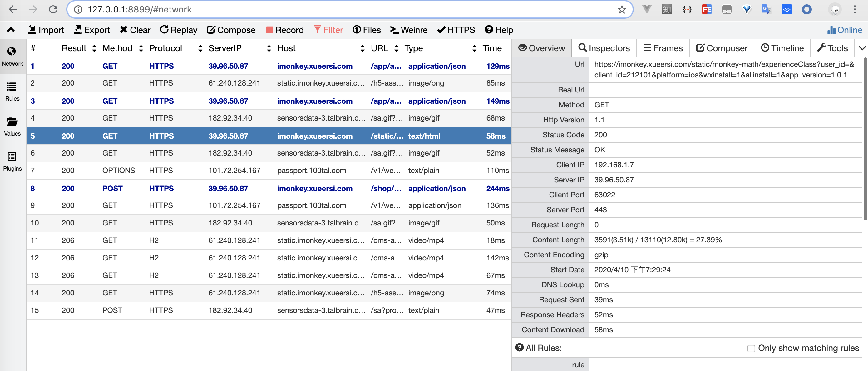
Task: Switch to the Overview tab
Action: click(x=541, y=48)
